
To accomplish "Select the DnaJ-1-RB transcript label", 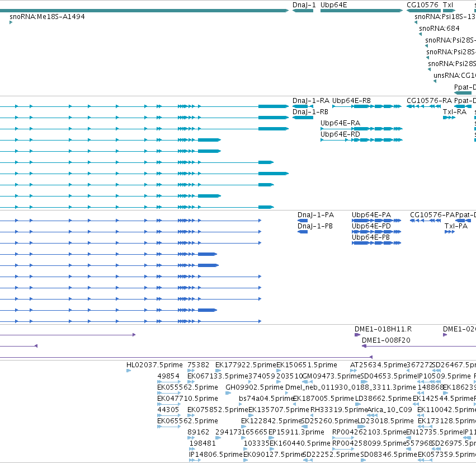I will click(310, 112).
